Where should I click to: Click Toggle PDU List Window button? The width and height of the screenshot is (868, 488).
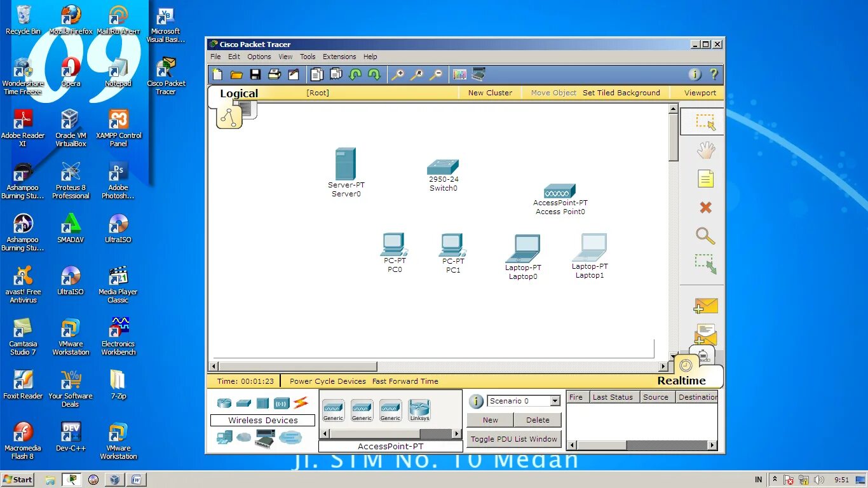514,439
